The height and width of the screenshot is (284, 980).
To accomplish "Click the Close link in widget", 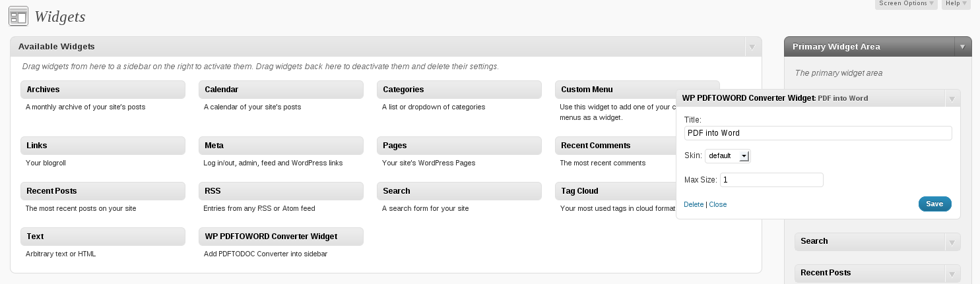I will (718, 205).
